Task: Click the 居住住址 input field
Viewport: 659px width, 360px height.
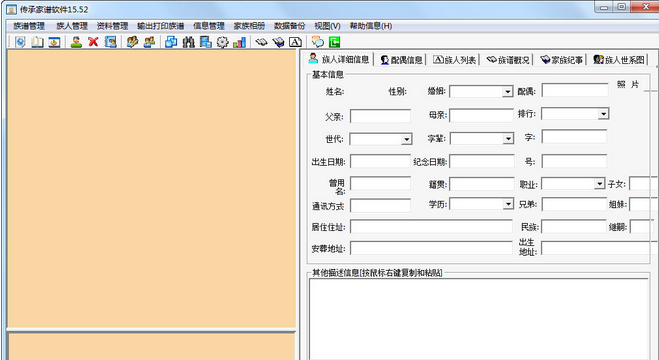Action: (x=431, y=226)
